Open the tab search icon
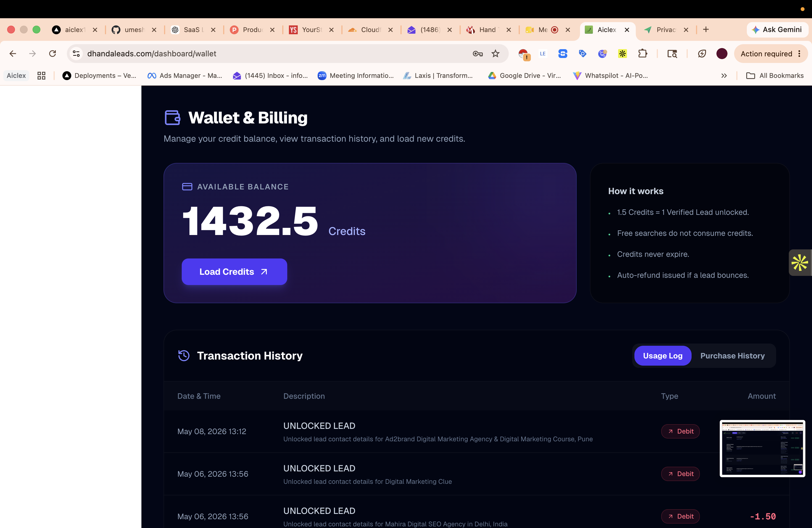 (672, 54)
